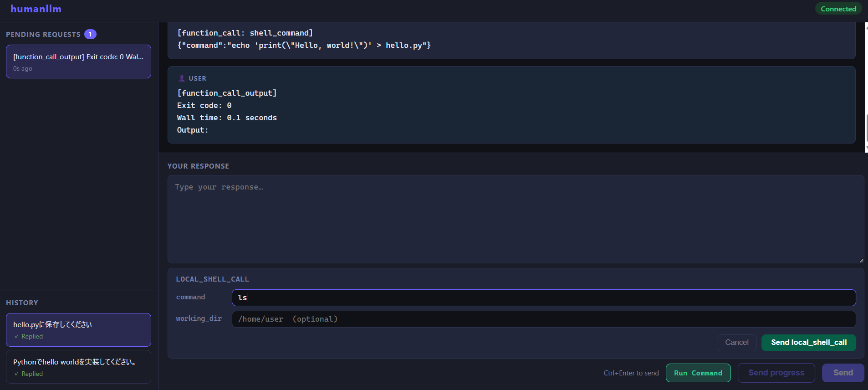Click the Replied checkmark under hello.py item
Screen dimensions: 868x390
click(16, 337)
